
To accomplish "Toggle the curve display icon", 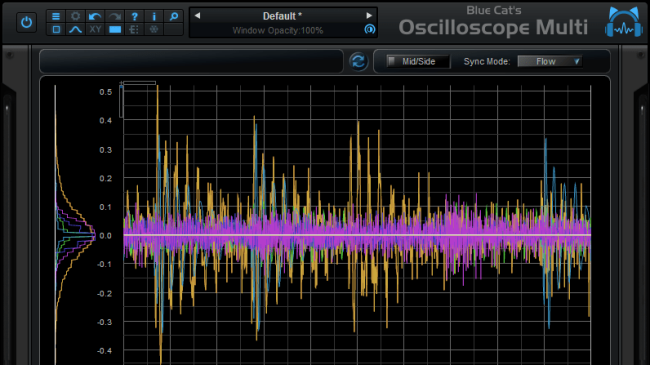I will click(x=75, y=29).
